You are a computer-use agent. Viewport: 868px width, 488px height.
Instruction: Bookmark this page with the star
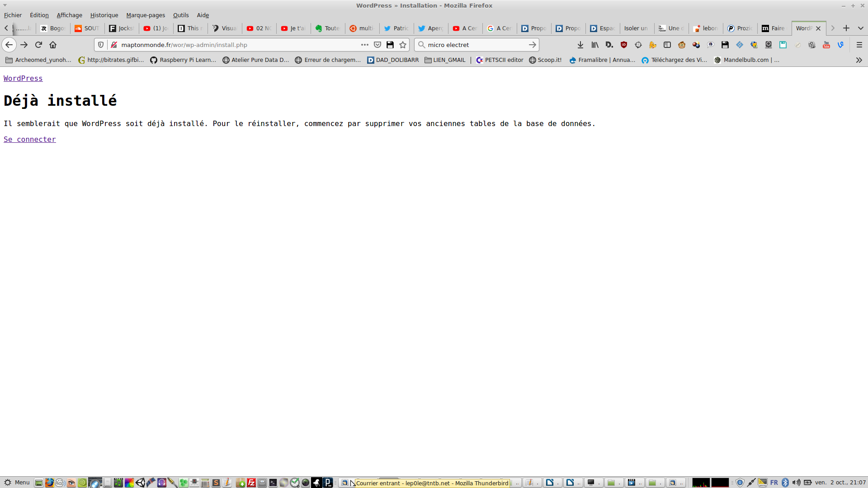pyautogui.click(x=403, y=45)
